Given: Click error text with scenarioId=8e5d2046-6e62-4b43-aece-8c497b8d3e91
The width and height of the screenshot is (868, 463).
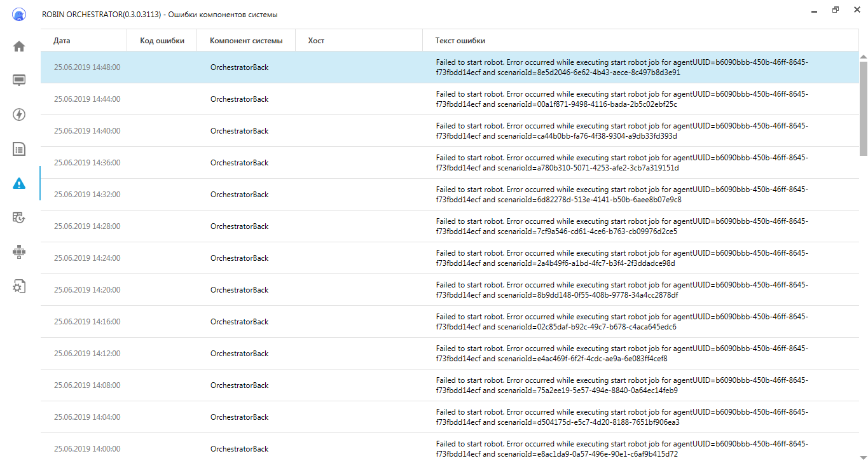Looking at the screenshot, I should click(x=623, y=67).
